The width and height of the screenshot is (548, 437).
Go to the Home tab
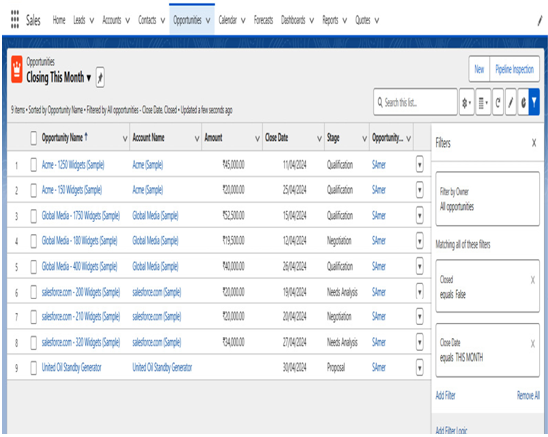[59, 20]
